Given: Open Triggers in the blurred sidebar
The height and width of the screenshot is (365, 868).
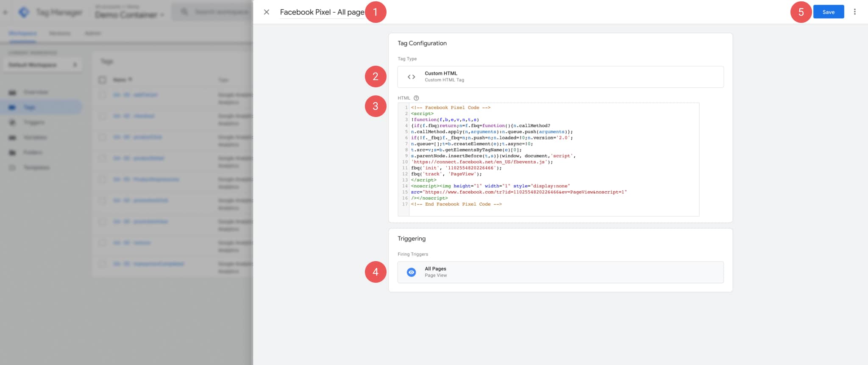Looking at the screenshot, I should [34, 123].
